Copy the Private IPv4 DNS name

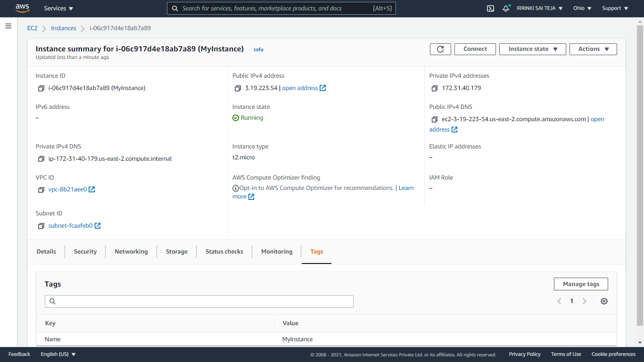click(x=41, y=159)
